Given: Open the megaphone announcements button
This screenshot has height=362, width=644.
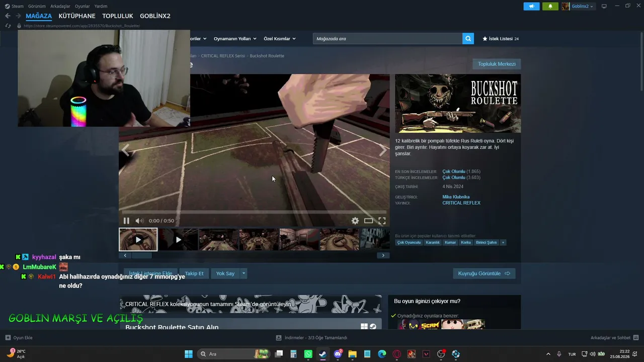Looking at the screenshot, I should 531,6.
